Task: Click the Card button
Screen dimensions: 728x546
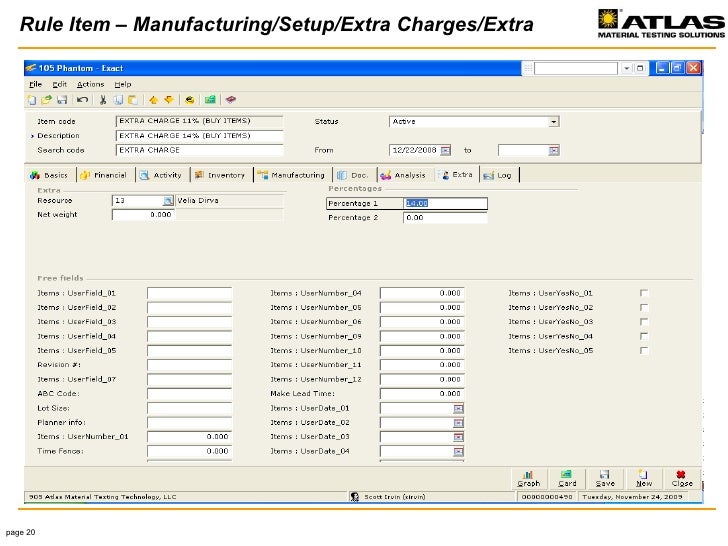Action: tap(567, 479)
